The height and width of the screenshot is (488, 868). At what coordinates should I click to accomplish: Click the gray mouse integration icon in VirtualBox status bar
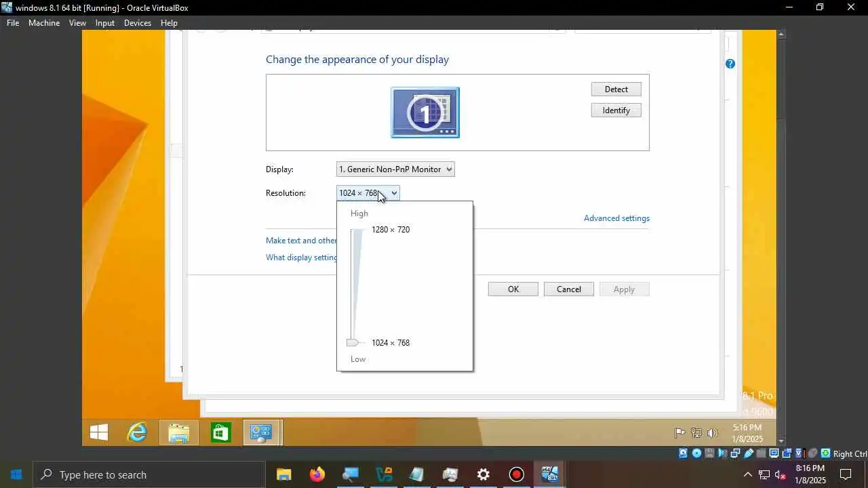(x=813, y=453)
